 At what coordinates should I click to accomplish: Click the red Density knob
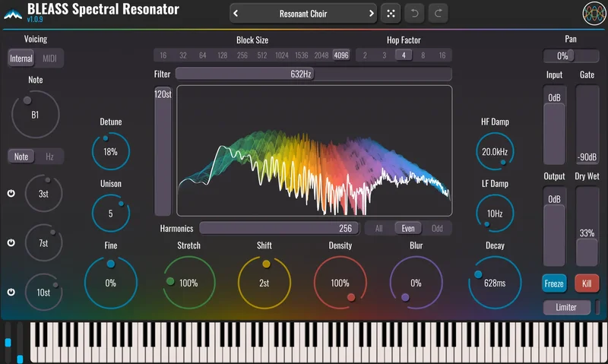(340, 283)
